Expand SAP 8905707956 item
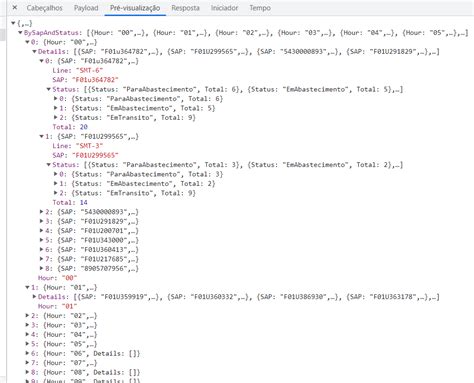Image resolution: width=474 pixels, height=383 pixels. (x=42, y=268)
